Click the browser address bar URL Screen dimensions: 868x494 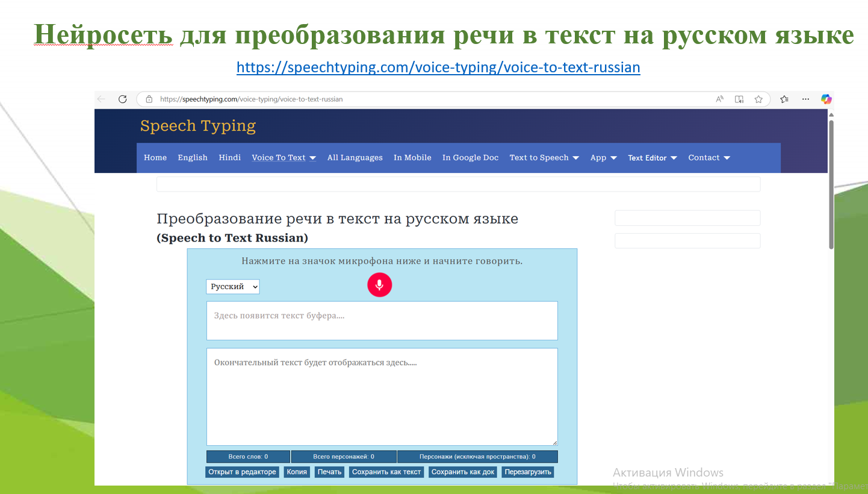pyautogui.click(x=252, y=99)
